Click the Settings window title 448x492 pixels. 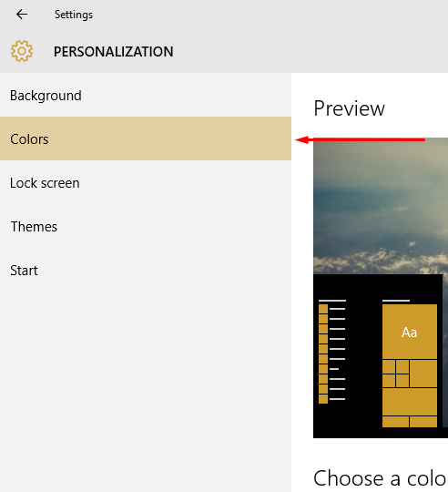tap(74, 15)
